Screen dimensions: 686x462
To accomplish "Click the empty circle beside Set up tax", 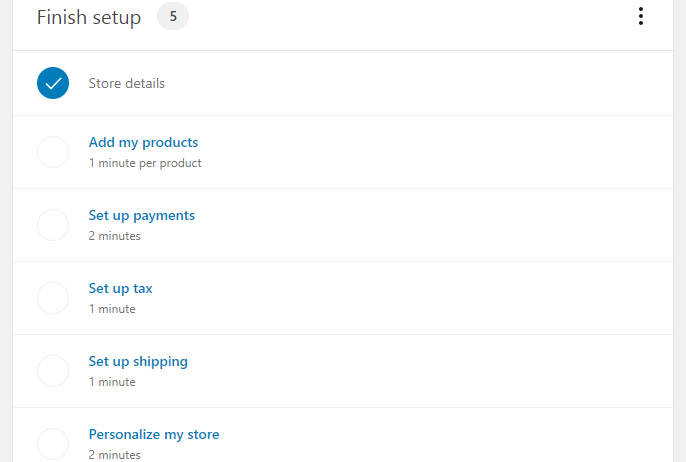I will click(53, 298).
